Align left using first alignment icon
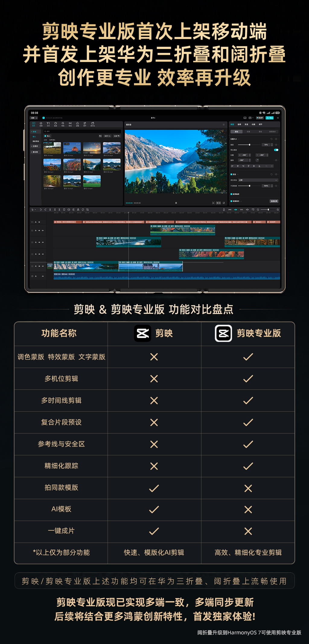Viewport: 309px width, 644px height. tap(232, 166)
